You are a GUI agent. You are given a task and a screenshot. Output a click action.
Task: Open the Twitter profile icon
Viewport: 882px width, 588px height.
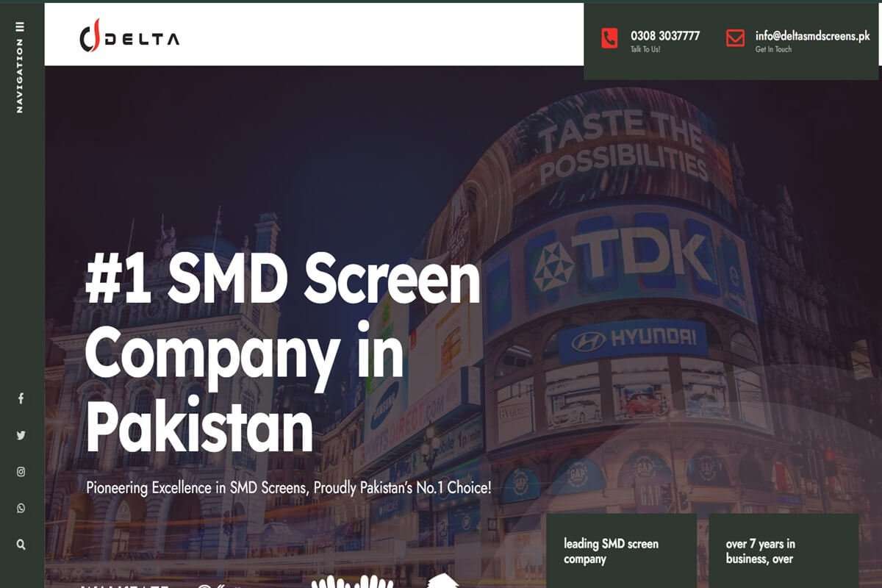(x=21, y=435)
